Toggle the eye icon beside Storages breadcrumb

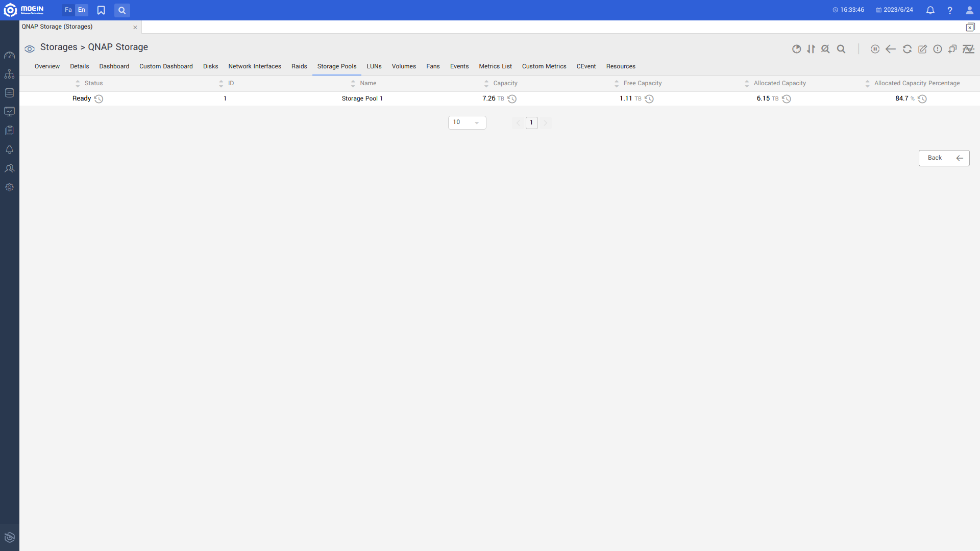coord(30,49)
